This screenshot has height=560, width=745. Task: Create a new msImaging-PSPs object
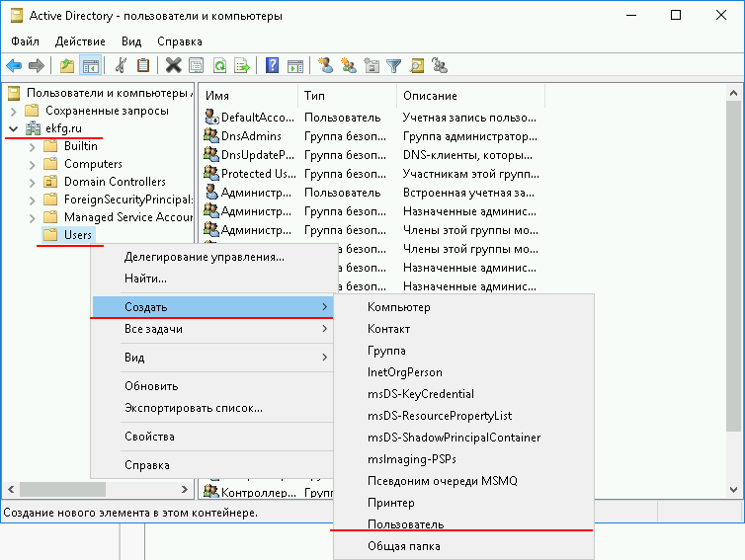463,459
